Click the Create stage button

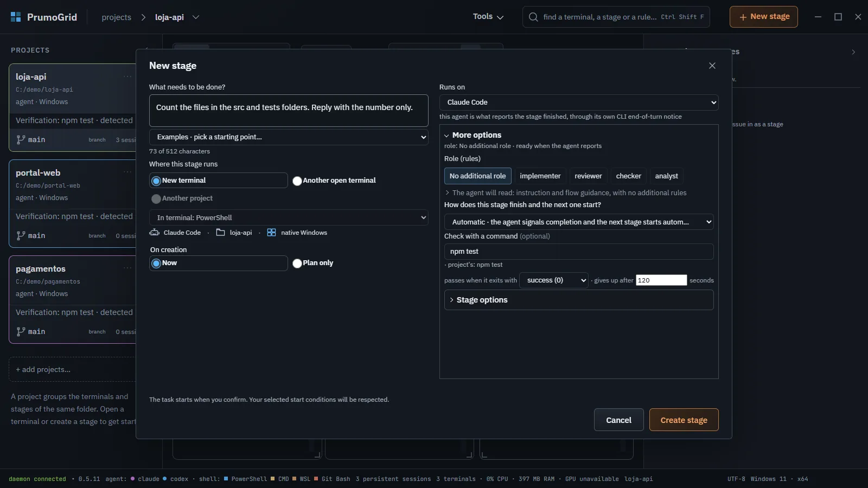pos(684,420)
